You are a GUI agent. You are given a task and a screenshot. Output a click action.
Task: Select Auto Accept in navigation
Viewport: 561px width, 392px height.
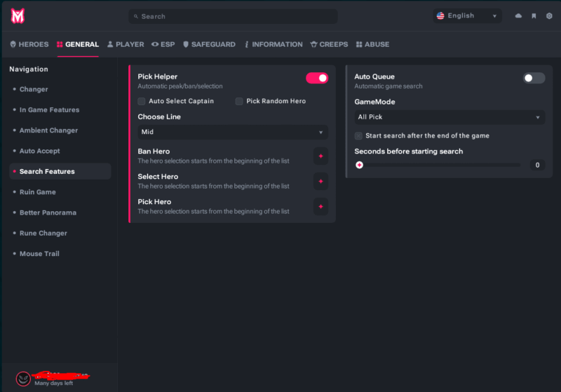(40, 151)
